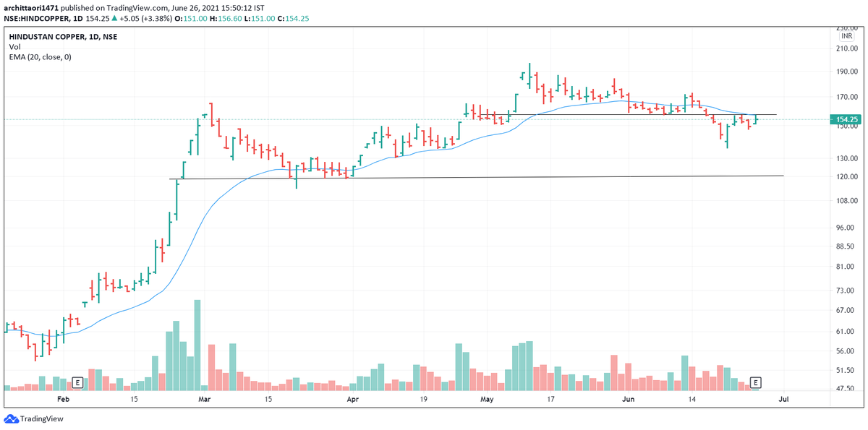Click the Apr date axis label

point(352,399)
